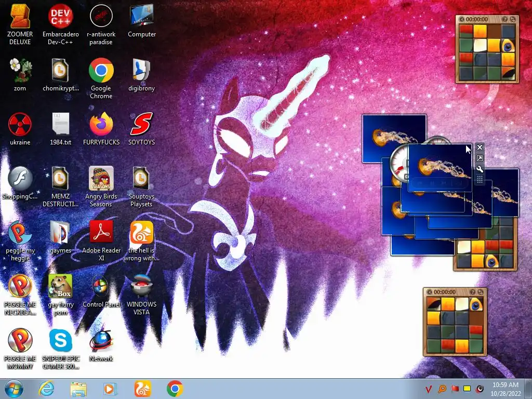The image size is (532, 399).
Task: Click the toucan eye tile in the upper puzzle
Action: (x=508, y=45)
